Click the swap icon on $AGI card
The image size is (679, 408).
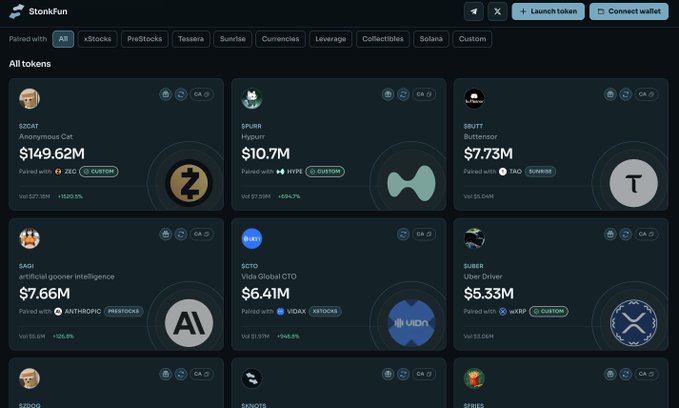pos(181,234)
